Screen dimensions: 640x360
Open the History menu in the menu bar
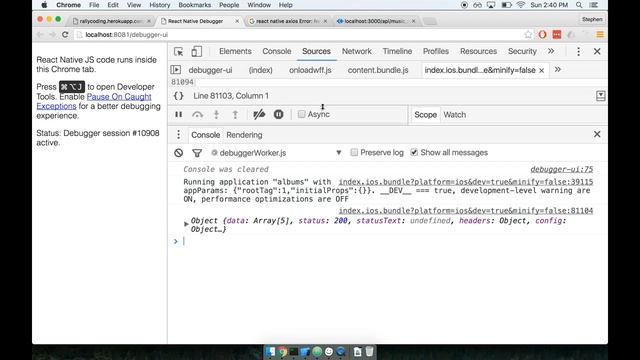pyautogui.click(x=160, y=5)
